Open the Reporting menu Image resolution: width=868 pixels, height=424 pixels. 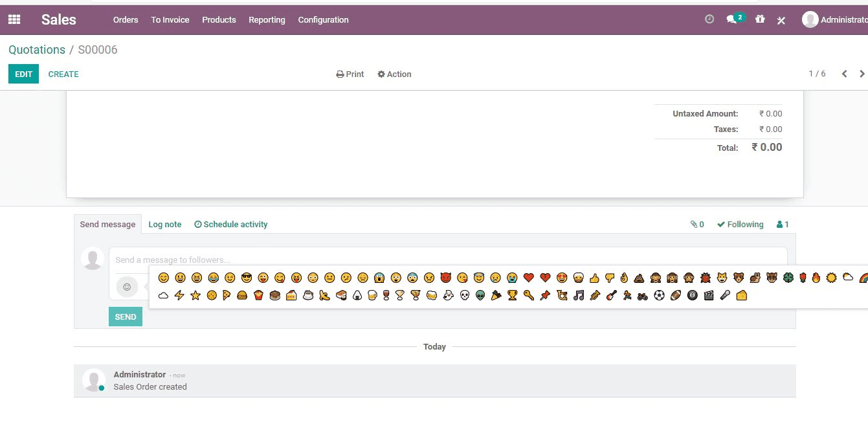pos(267,20)
